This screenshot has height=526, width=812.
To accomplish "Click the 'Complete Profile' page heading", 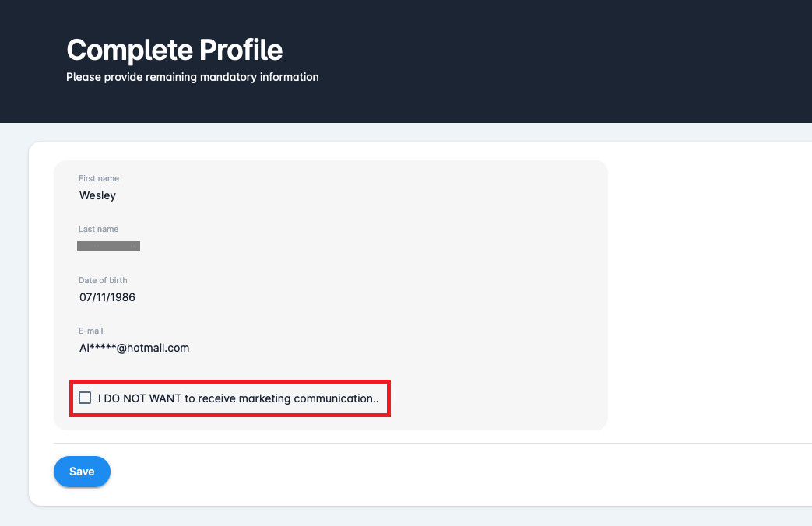I will [x=174, y=51].
